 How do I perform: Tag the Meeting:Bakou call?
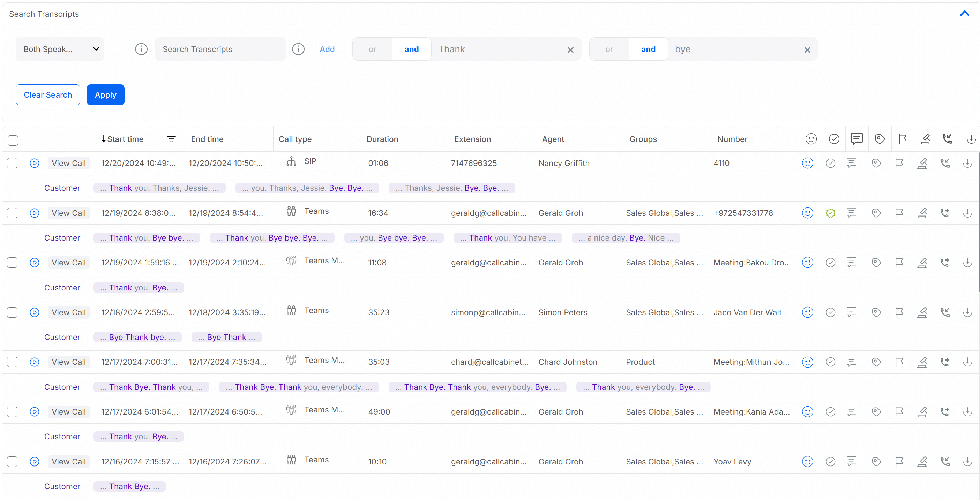pos(876,263)
